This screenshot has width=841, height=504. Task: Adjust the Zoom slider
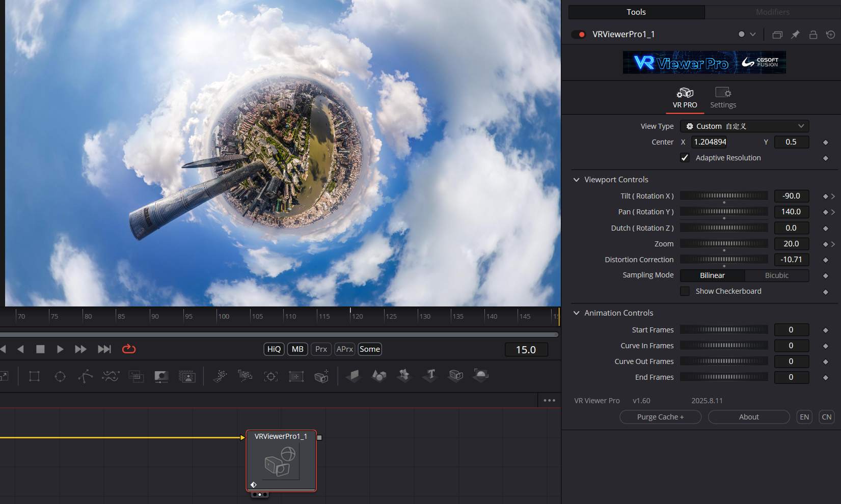pos(723,243)
